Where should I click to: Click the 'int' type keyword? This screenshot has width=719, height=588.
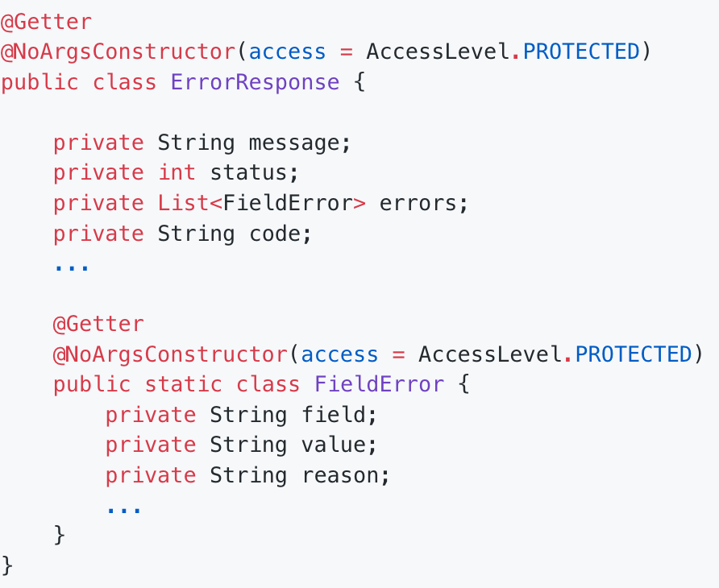(177, 173)
